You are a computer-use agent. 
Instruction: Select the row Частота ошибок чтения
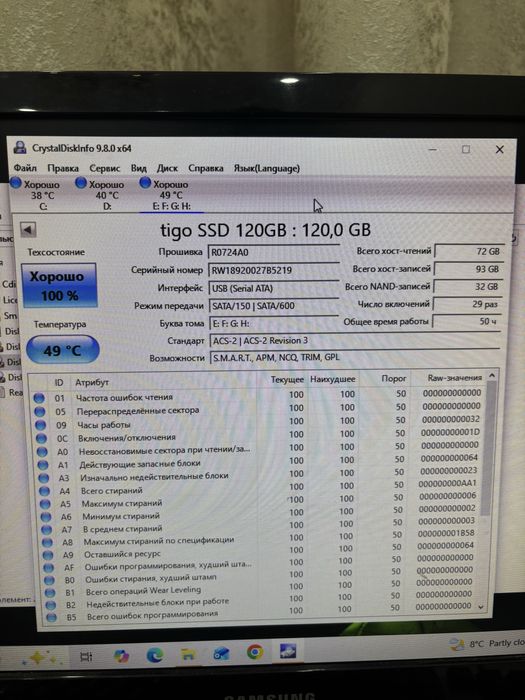click(x=258, y=396)
